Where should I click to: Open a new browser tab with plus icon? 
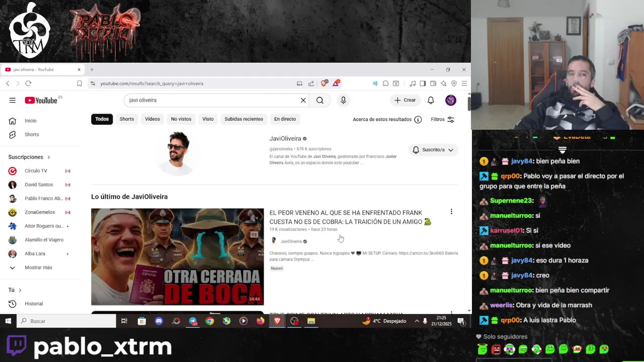click(x=92, y=69)
